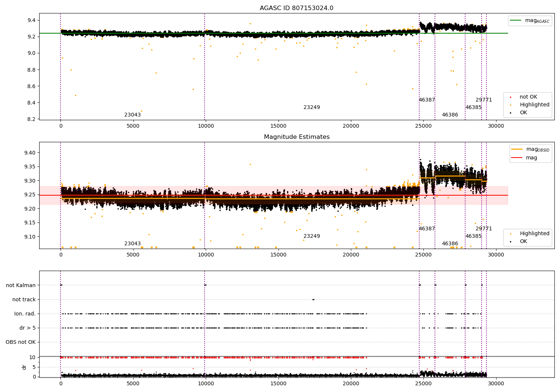Select the 'not track' row label
Viewport: 560px width, 392px height.
pos(24,300)
